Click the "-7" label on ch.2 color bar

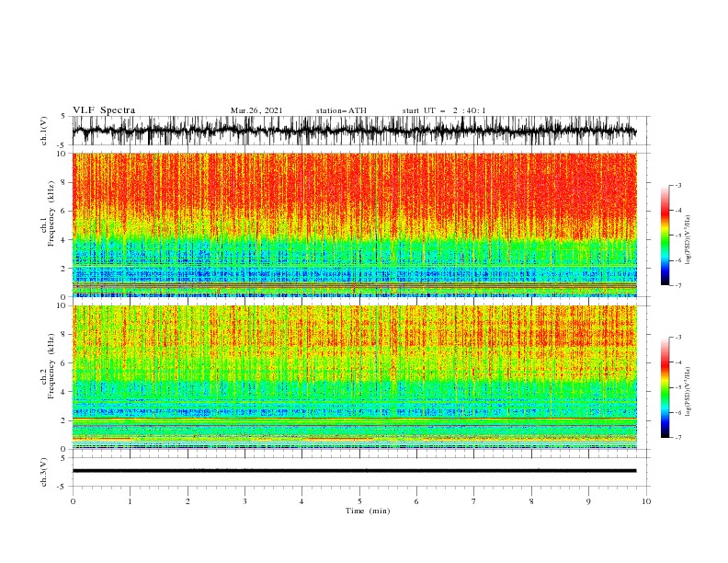[x=678, y=438]
